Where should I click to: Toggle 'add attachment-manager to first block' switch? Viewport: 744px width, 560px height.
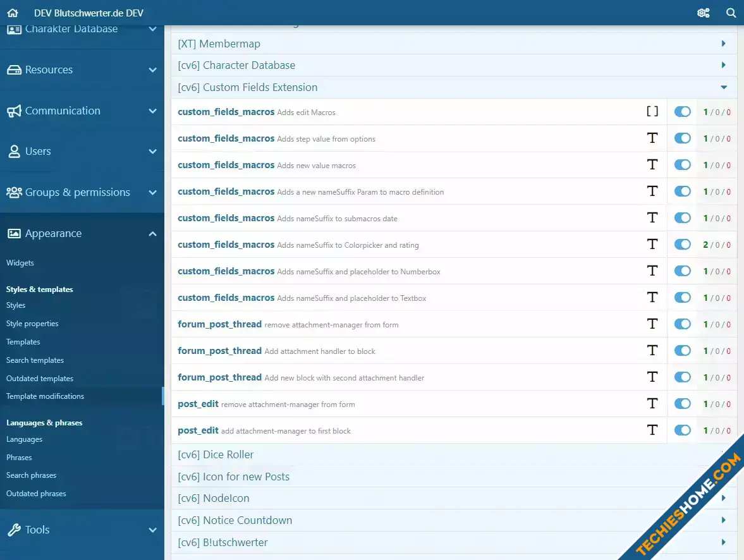pyautogui.click(x=682, y=430)
